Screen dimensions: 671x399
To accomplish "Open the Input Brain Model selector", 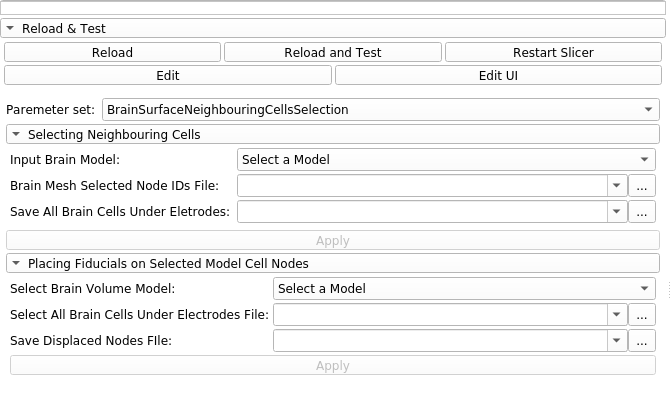I will point(446,160).
